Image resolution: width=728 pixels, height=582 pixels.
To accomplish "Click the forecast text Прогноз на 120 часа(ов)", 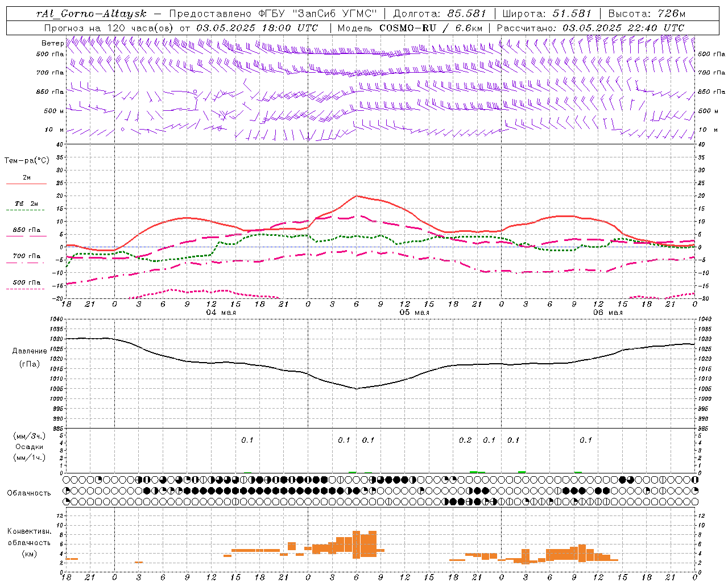I will coord(110,28).
